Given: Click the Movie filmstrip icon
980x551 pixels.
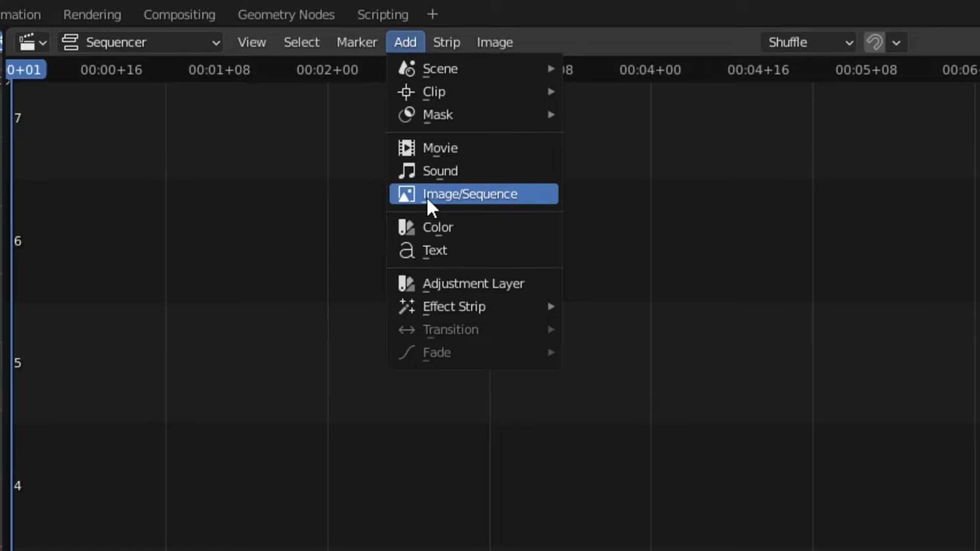Looking at the screenshot, I should tap(407, 148).
